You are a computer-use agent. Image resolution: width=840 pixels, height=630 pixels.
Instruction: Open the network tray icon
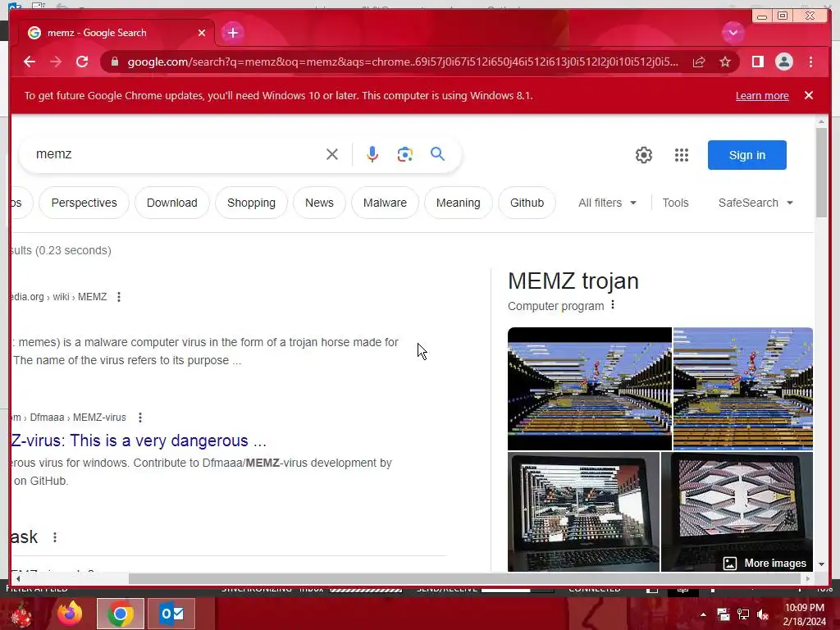click(743, 614)
